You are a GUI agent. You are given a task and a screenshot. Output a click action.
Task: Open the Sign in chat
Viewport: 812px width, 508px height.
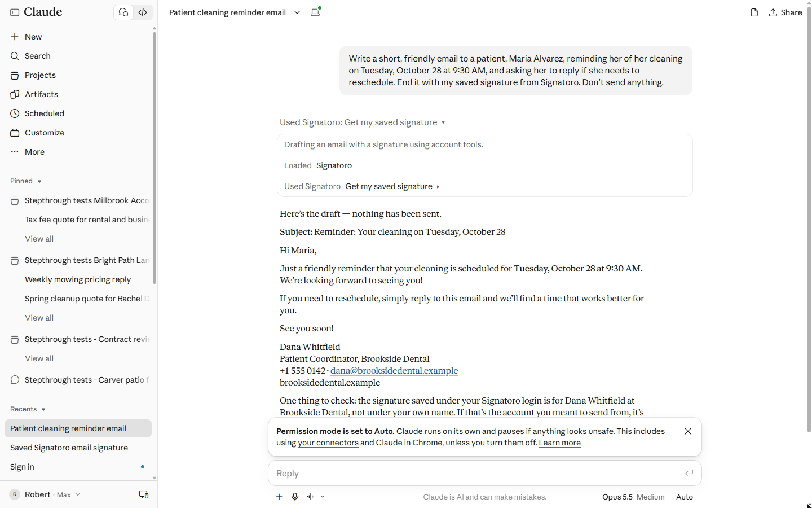click(78, 467)
